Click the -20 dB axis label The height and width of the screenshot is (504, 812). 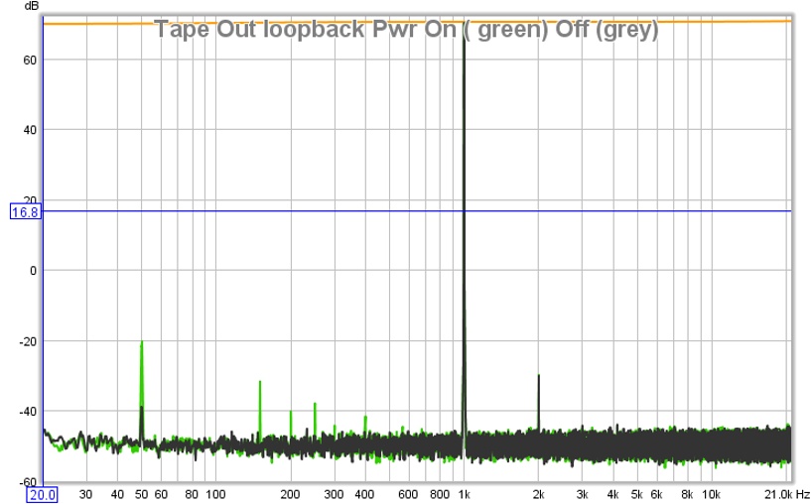(29, 341)
